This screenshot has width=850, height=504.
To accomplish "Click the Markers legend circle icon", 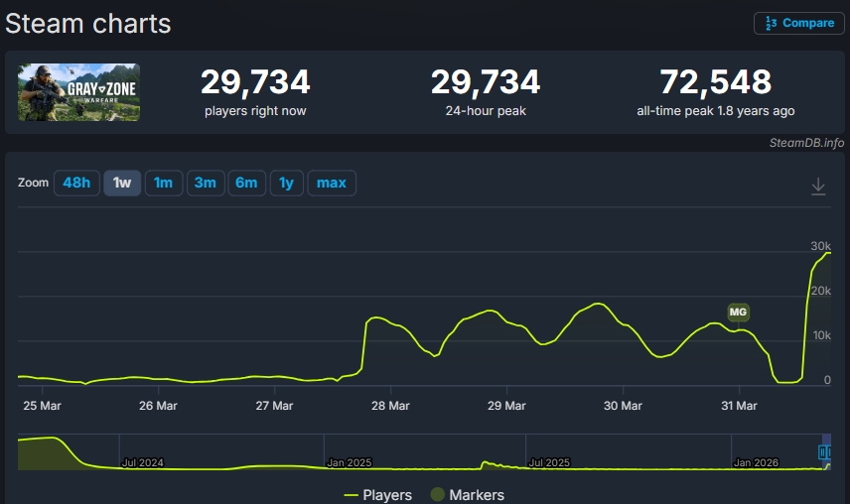I will pyautogui.click(x=437, y=494).
